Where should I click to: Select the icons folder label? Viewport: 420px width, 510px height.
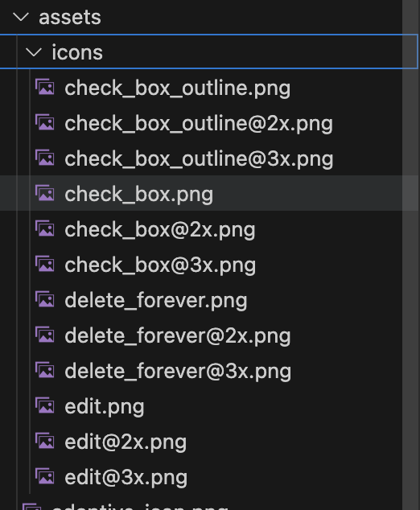(77, 52)
